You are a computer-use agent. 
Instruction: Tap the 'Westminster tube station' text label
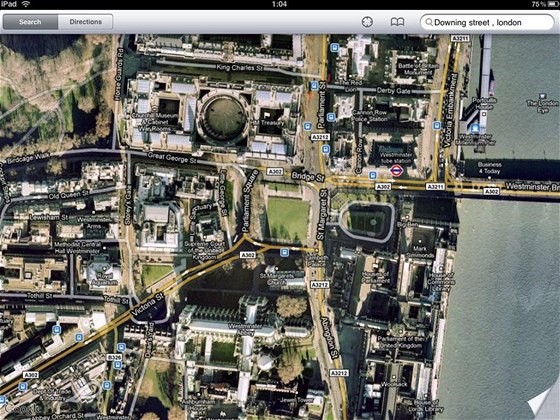click(395, 158)
